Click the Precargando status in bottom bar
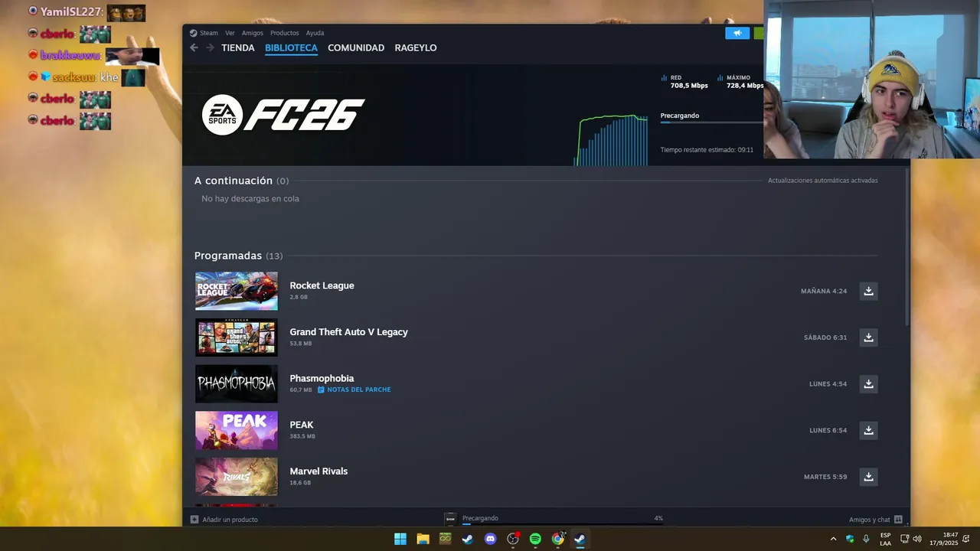 tap(480, 518)
